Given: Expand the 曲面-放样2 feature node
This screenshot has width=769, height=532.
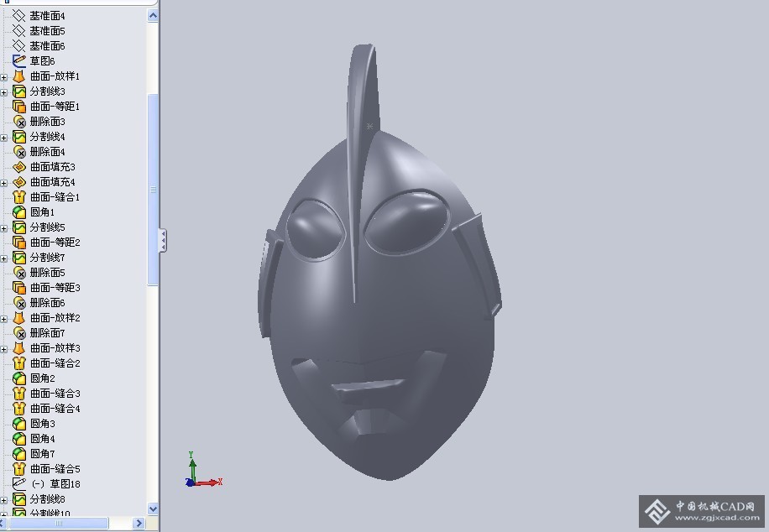Looking at the screenshot, I should point(4,319).
